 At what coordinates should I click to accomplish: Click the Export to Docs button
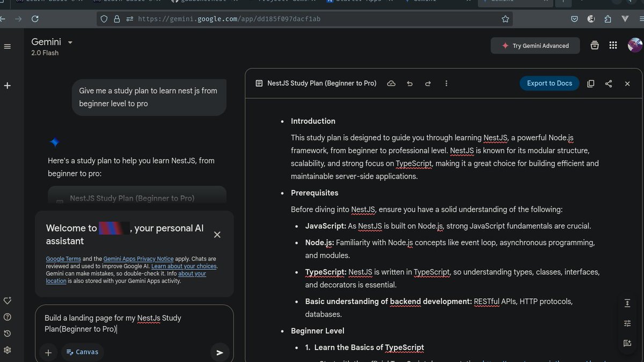pyautogui.click(x=550, y=83)
